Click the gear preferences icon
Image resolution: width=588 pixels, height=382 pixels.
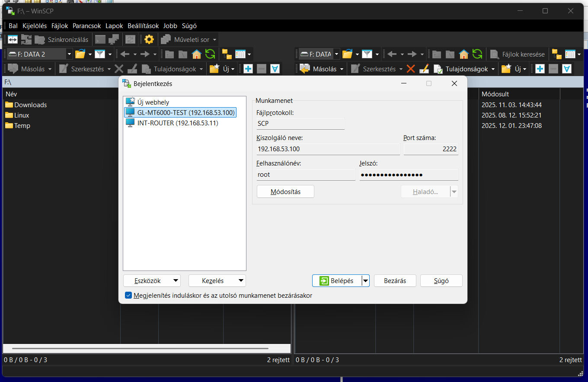click(x=149, y=40)
